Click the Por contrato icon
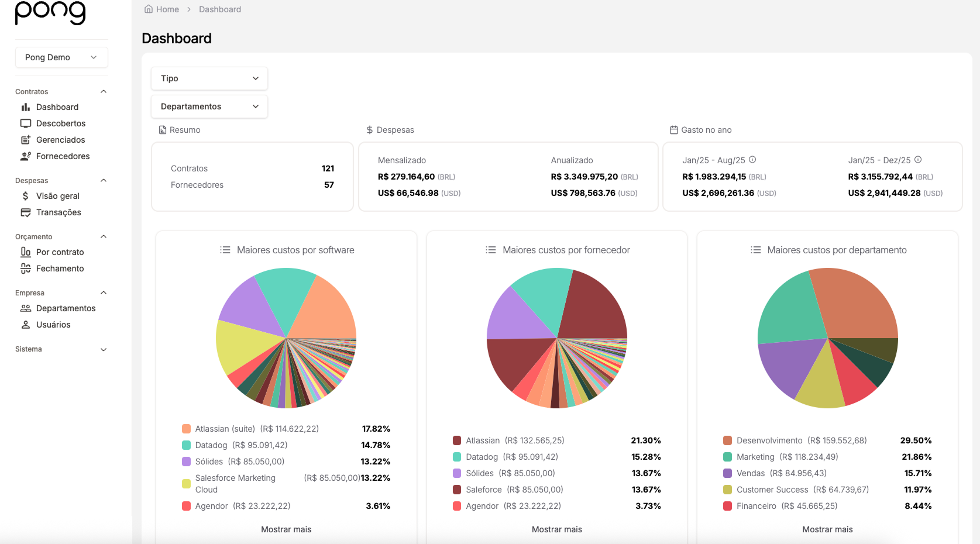This screenshot has height=544, width=980. tap(26, 252)
